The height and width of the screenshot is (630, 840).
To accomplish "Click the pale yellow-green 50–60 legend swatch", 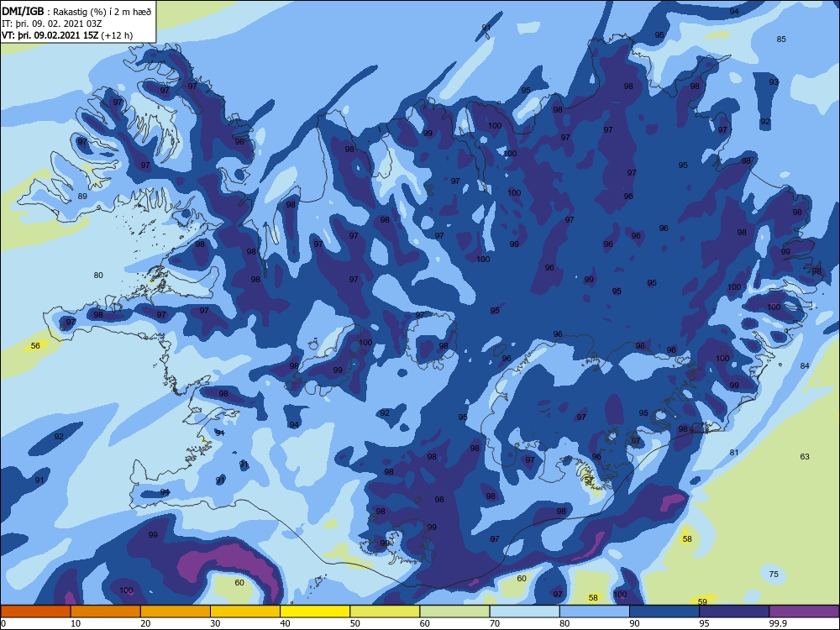I will pos(386,612).
